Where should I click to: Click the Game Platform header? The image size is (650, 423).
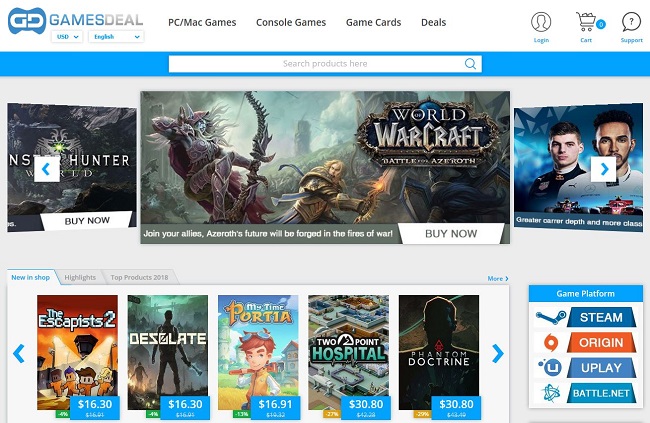click(x=585, y=294)
